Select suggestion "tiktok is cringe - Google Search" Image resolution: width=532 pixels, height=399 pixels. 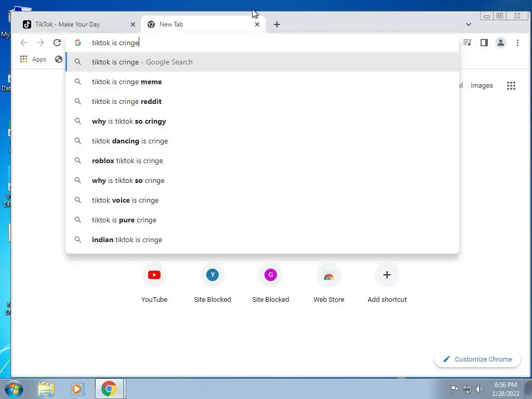[262, 62]
